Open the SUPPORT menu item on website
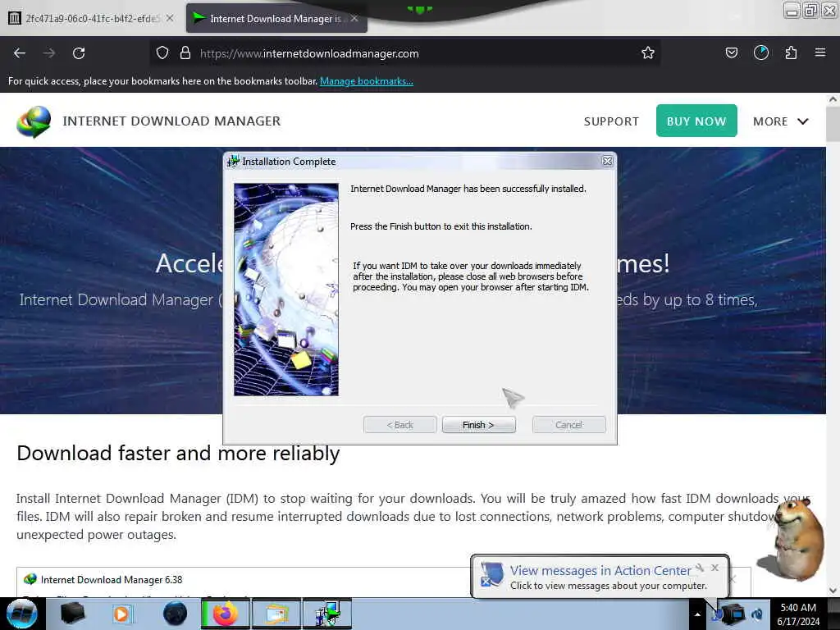 coord(611,121)
